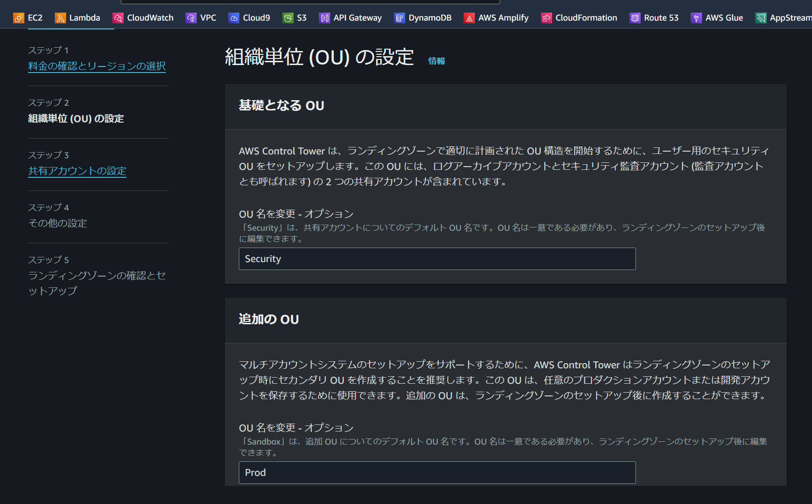
Task: Click the AWS Glue icon
Action: click(696, 18)
